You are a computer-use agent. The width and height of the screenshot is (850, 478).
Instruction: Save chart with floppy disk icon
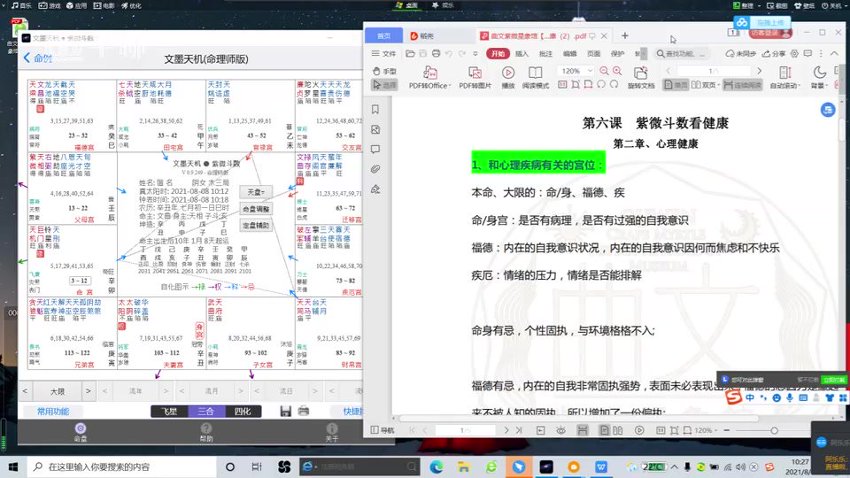point(286,411)
